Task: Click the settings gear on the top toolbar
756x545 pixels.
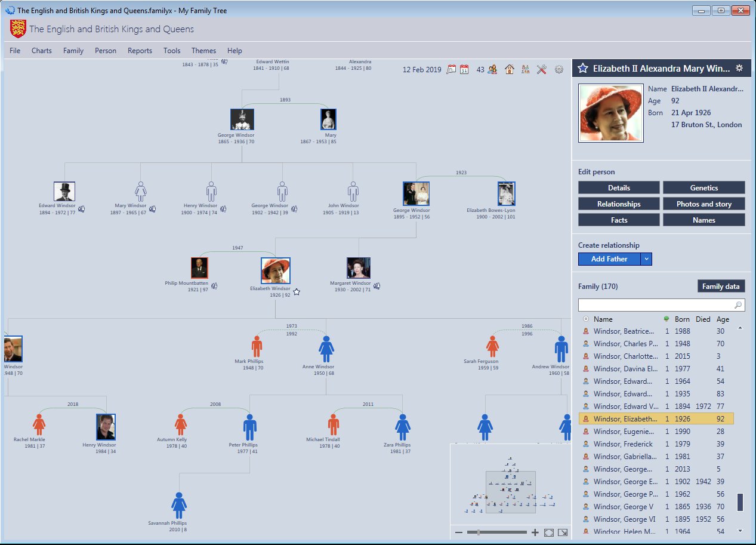Action: 558,69
